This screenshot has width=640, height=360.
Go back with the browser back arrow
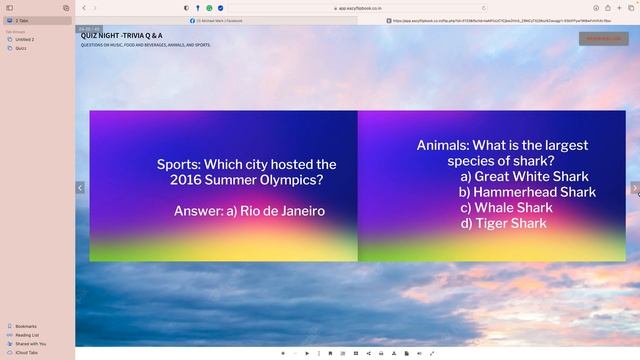[x=84, y=8]
